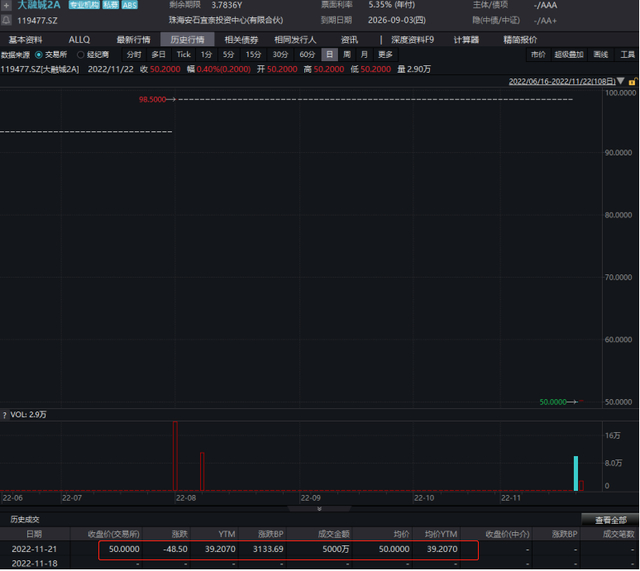640x571 pixels.
Task: Click the 查看全部 button
Action: pos(610,520)
